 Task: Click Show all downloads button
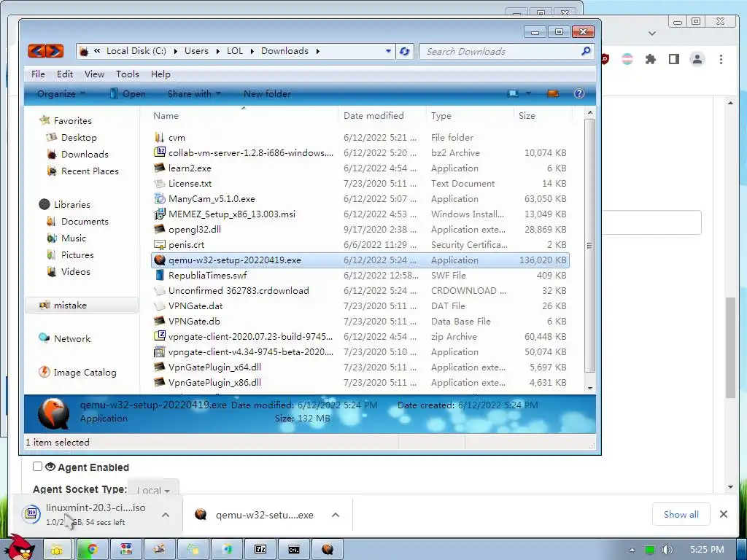click(x=681, y=514)
